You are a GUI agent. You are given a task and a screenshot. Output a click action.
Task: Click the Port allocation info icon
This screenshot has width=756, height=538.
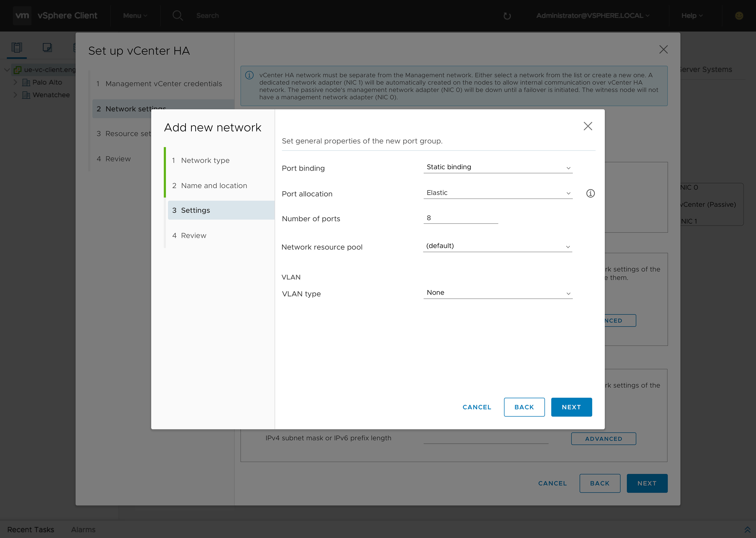(x=590, y=193)
